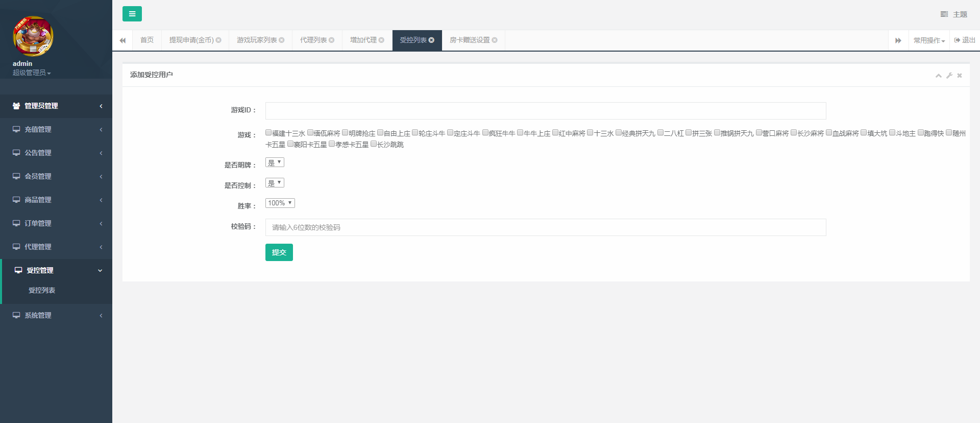Check the 福建十三水 game checkbox
The image size is (980, 423).
pyautogui.click(x=268, y=133)
